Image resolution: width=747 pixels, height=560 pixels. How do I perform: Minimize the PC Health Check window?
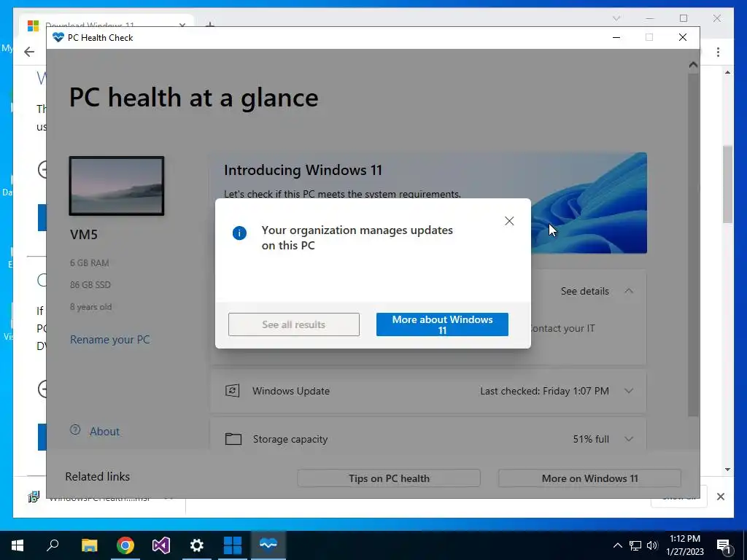(x=616, y=38)
